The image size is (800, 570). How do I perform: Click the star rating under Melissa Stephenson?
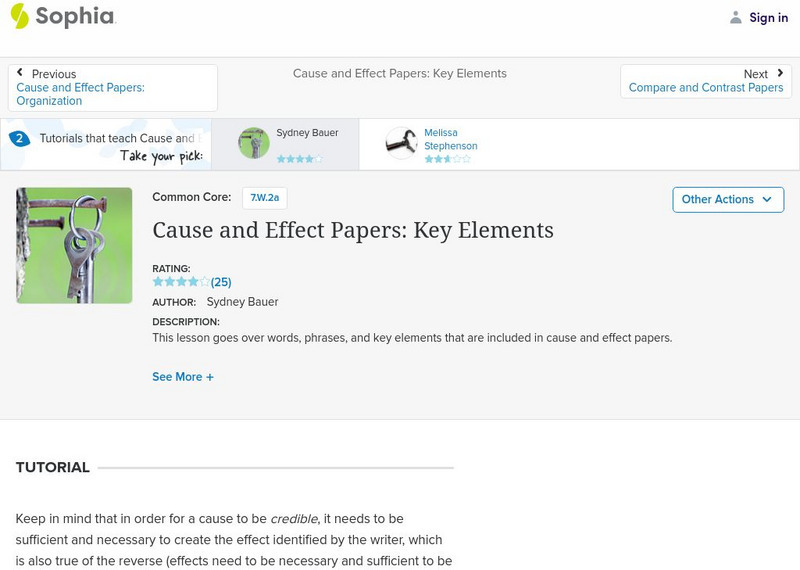447,159
